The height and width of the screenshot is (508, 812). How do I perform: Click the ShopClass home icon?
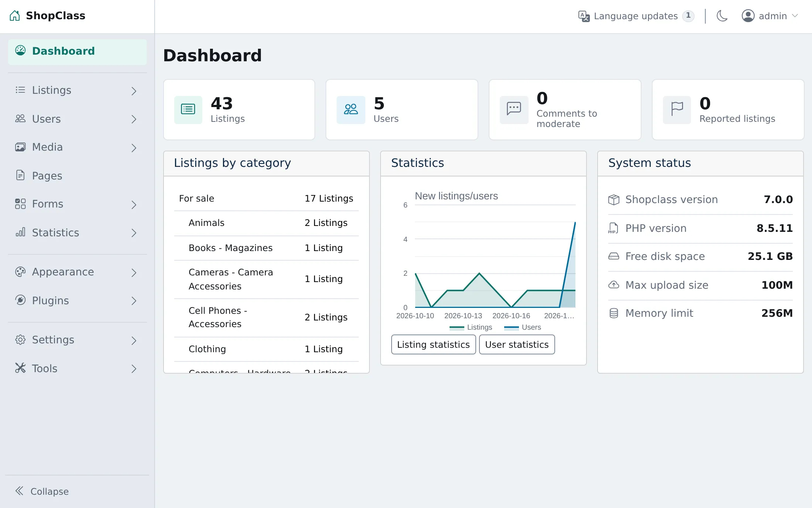click(15, 16)
